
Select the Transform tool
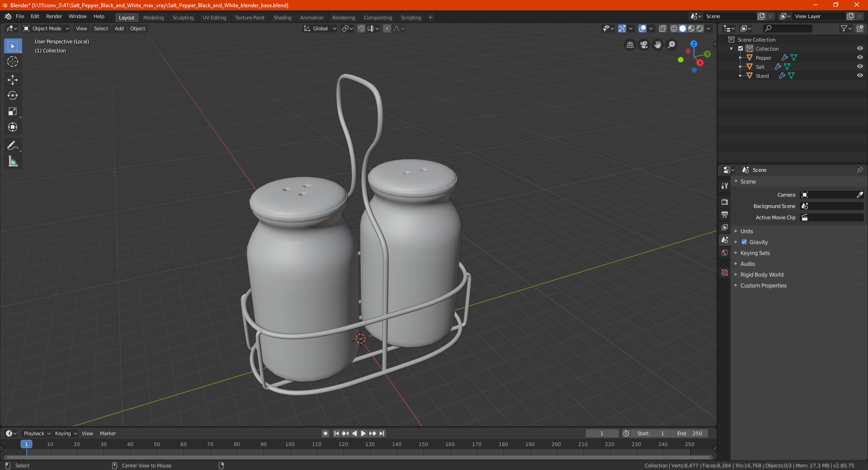coord(13,127)
